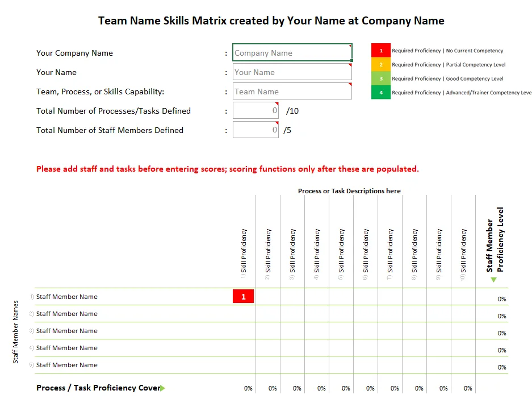Click the red warning text about adding staff
The image size is (532, 407).
click(227, 169)
